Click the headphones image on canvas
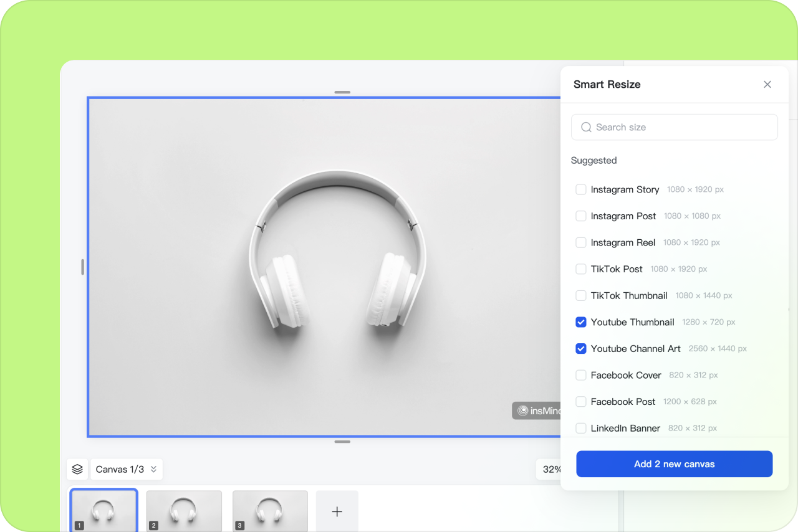The height and width of the screenshot is (532, 798). [337, 249]
